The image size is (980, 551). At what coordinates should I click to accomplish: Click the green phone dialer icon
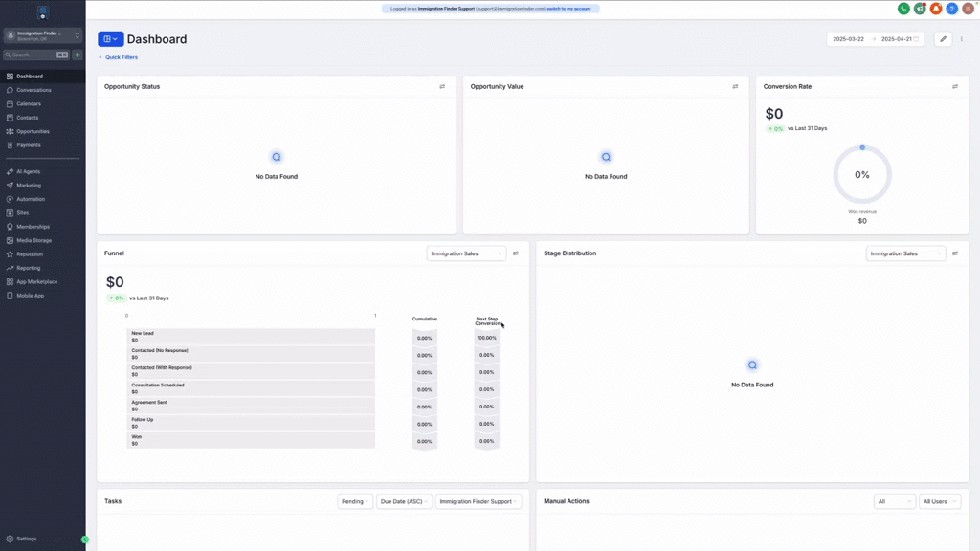click(x=903, y=9)
